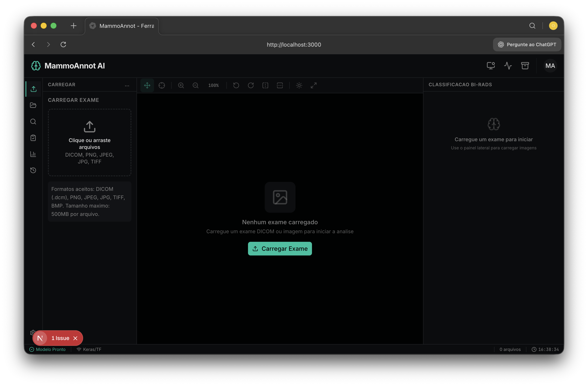Click the file upload drop zone
This screenshot has height=386, width=588.
pos(89,142)
